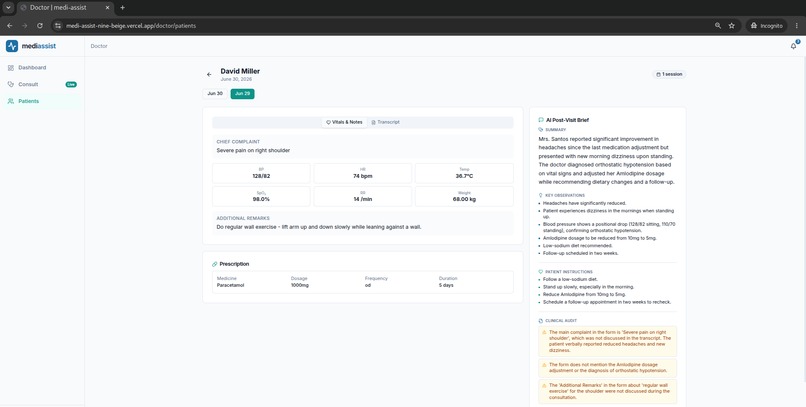This screenshot has width=806, height=407.
Task: Open the Consult sidebar item
Action: (41, 84)
